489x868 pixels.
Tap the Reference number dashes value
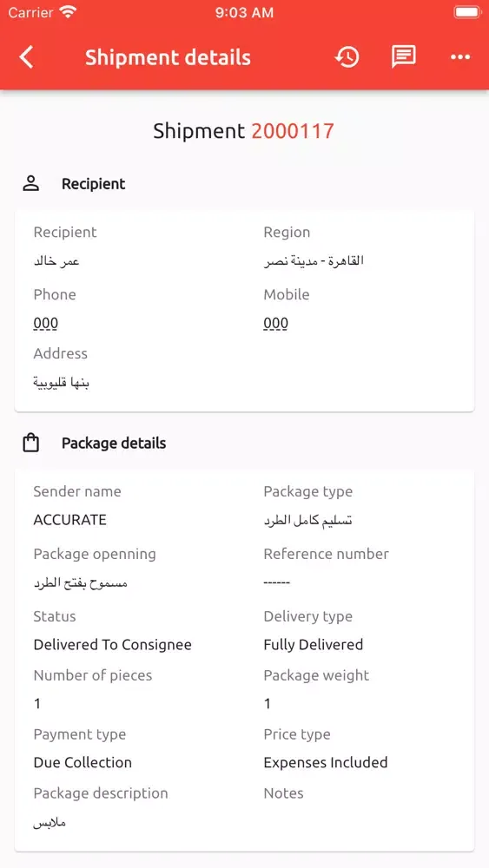click(x=277, y=582)
